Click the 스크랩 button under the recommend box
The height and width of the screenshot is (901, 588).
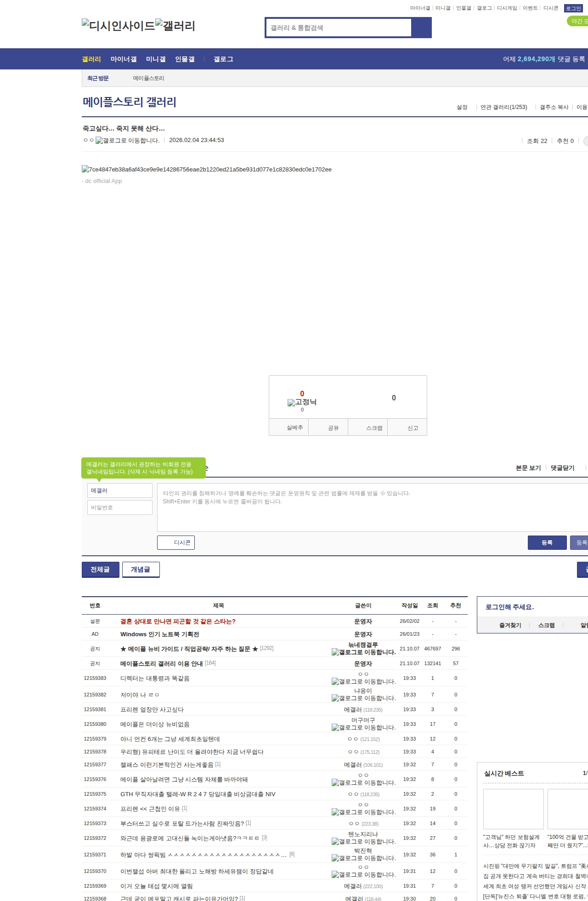pos(368,428)
